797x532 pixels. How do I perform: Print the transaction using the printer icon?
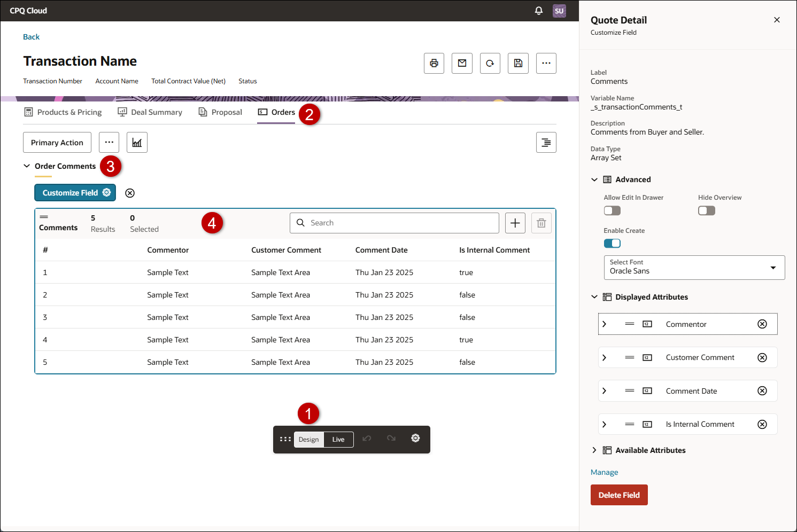[434, 63]
